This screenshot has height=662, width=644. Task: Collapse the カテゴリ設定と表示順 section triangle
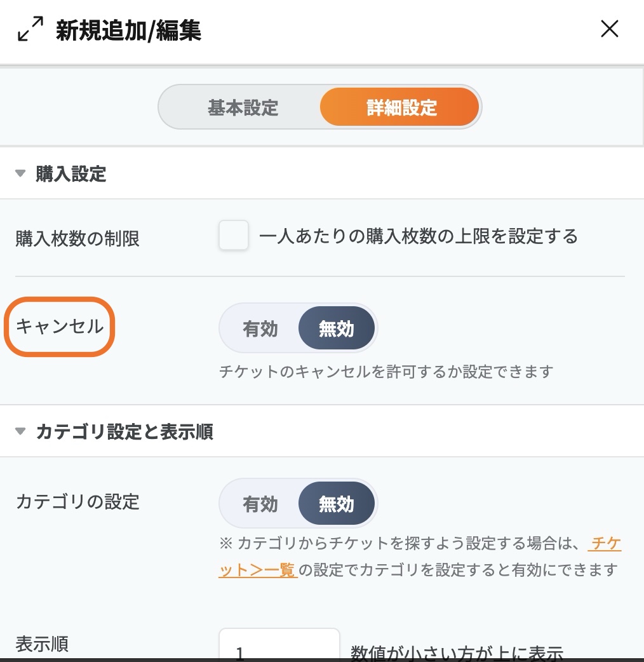(20, 432)
